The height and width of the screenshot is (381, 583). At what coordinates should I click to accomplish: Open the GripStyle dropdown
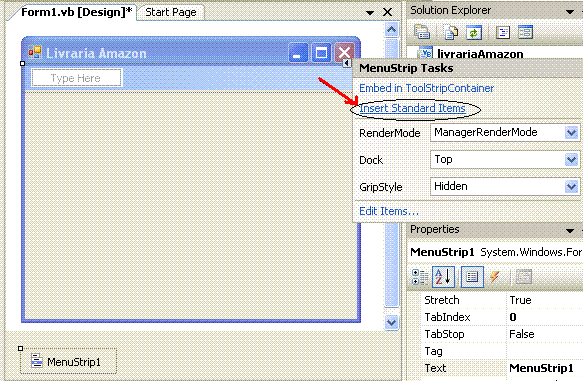point(571,186)
